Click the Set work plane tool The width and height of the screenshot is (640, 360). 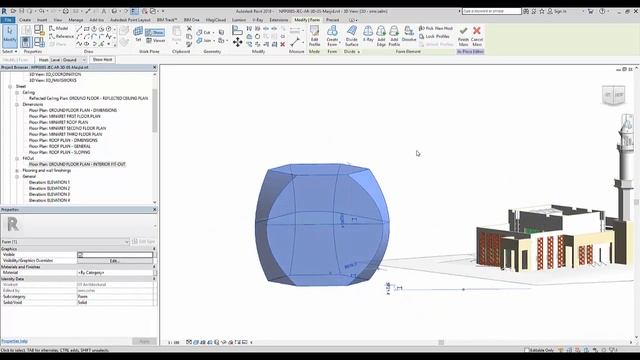click(138, 34)
